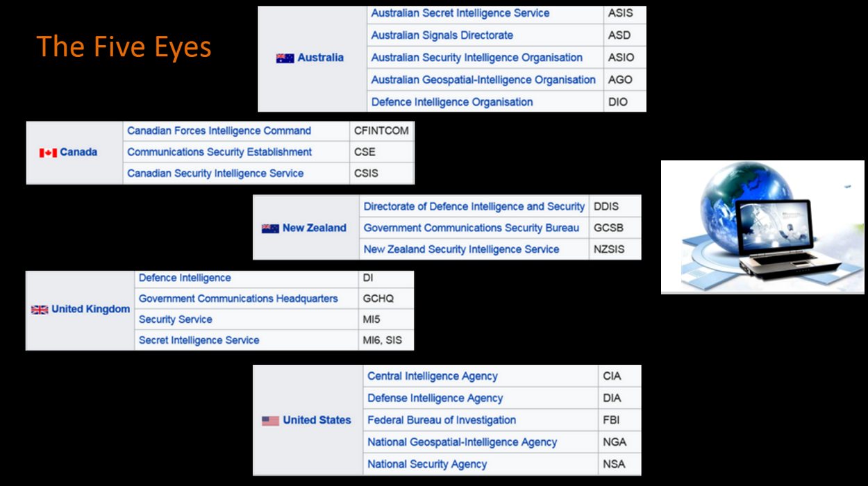Click the globe and laptop image
The width and height of the screenshot is (868, 486).
(762, 227)
